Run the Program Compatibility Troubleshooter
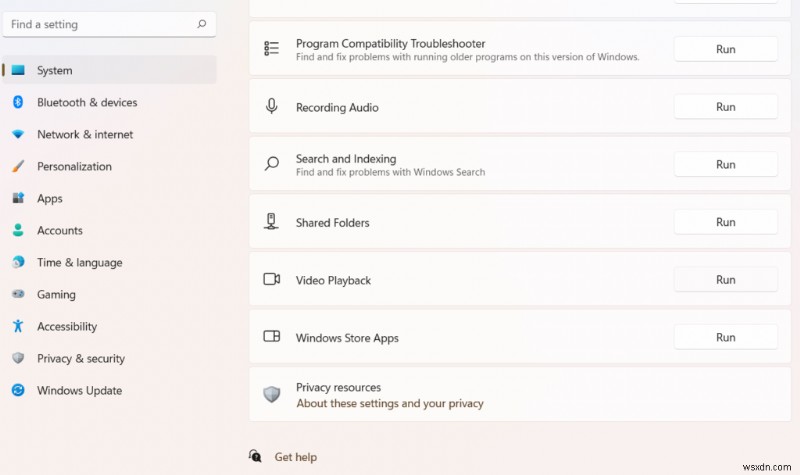The image size is (800, 475). pos(725,49)
